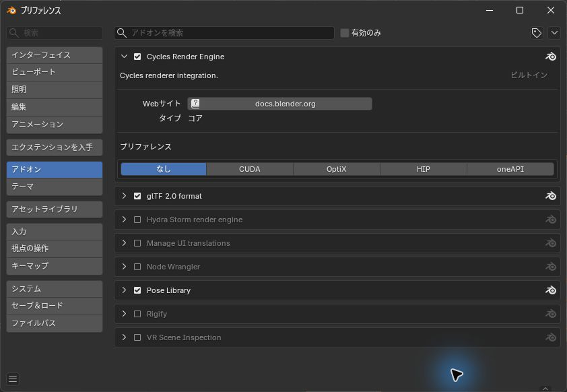Disable the Cycles Render Engine add-on
Viewport: 567px width, 392px height.
[137, 57]
